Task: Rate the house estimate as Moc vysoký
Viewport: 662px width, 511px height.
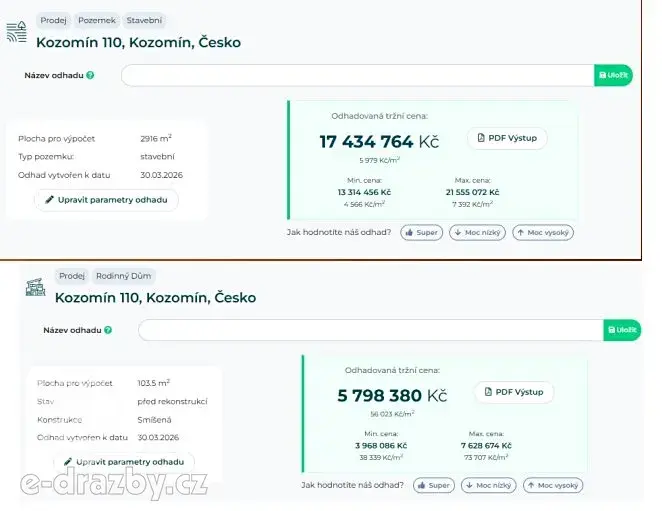Action: (x=553, y=485)
